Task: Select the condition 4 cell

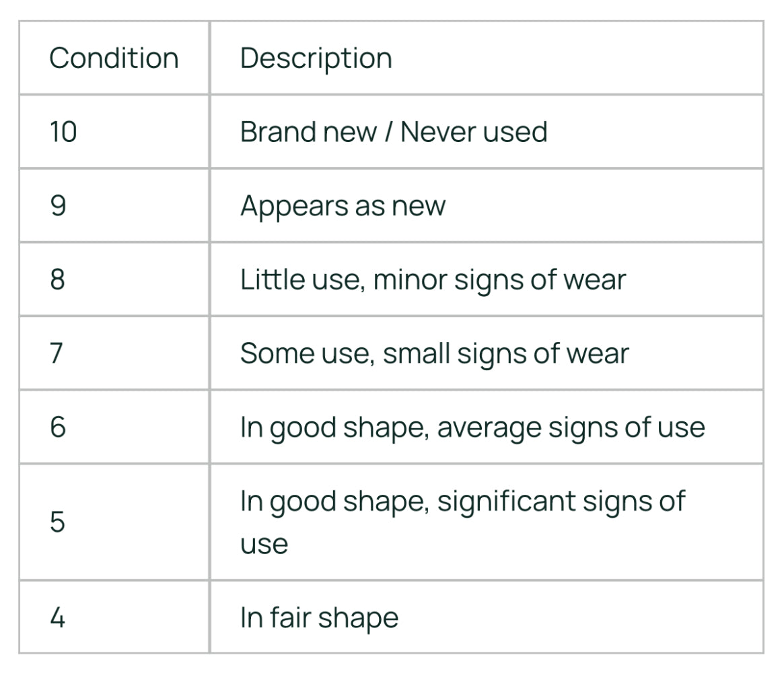Action: (58, 617)
